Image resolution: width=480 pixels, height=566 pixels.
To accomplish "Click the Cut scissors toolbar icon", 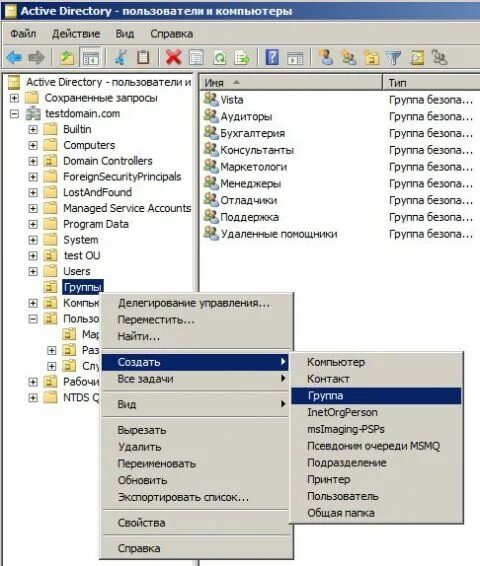I will [x=121, y=57].
